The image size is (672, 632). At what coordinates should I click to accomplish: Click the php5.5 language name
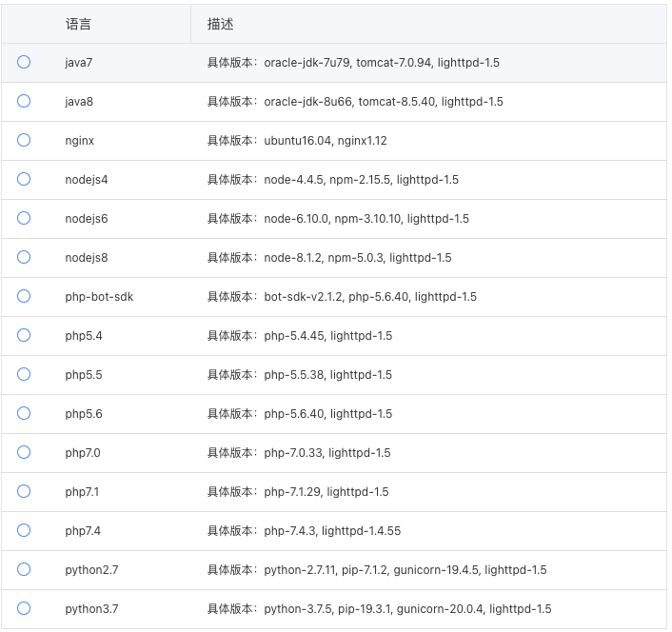tap(84, 374)
